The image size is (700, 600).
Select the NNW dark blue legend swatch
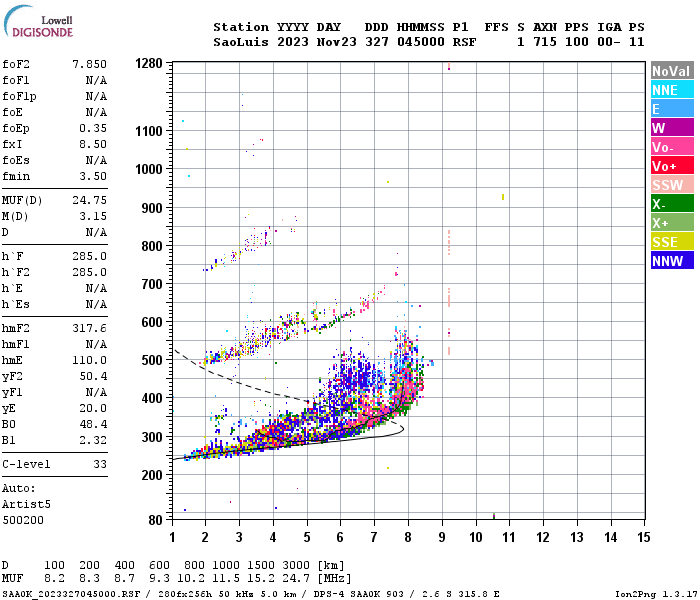(672, 261)
